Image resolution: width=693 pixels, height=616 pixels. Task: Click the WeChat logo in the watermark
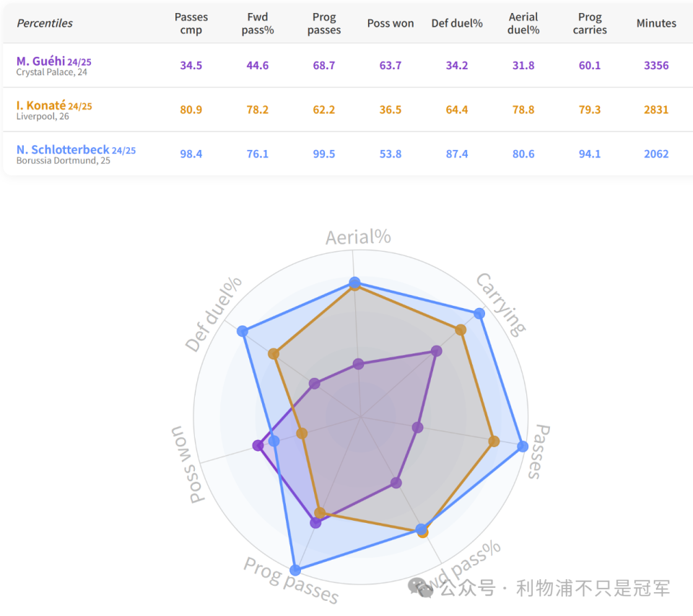420,588
